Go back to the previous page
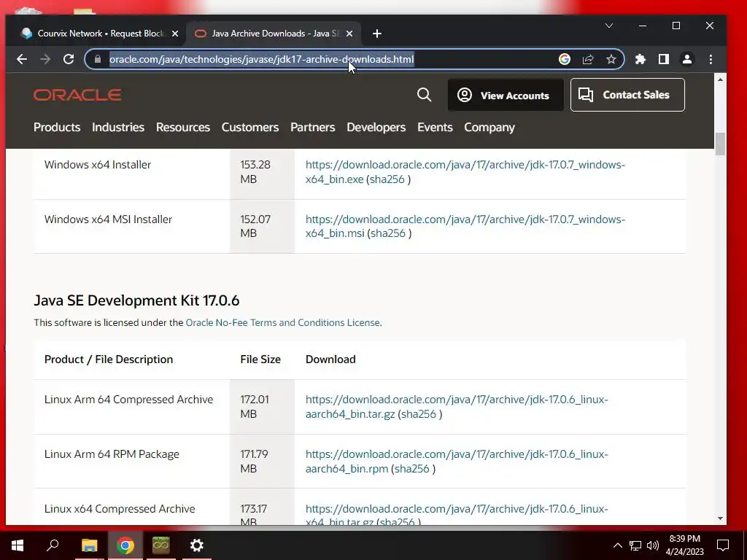The height and width of the screenshot is (560, 747). 22,59
